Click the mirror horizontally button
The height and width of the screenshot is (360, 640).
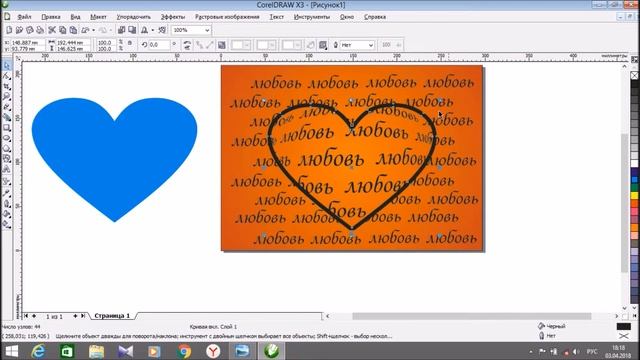tap(187, 42)
